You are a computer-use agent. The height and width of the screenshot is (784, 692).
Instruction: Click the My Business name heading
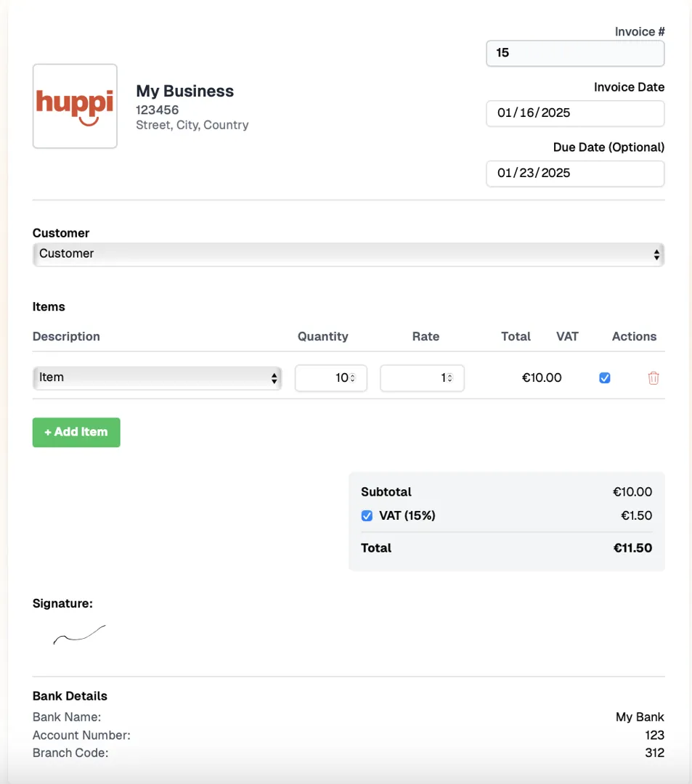(x=185, y=91)
